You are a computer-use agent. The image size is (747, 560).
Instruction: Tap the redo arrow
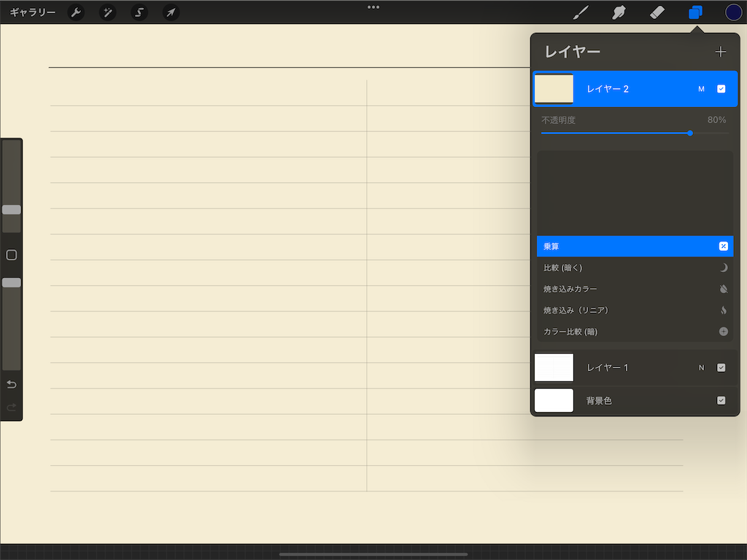point(12,407)
